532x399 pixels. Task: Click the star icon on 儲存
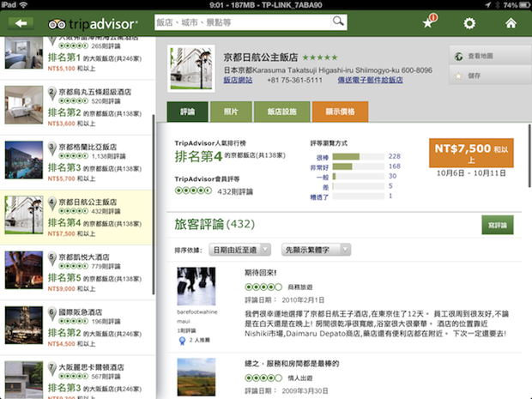(x=458, y=76)
